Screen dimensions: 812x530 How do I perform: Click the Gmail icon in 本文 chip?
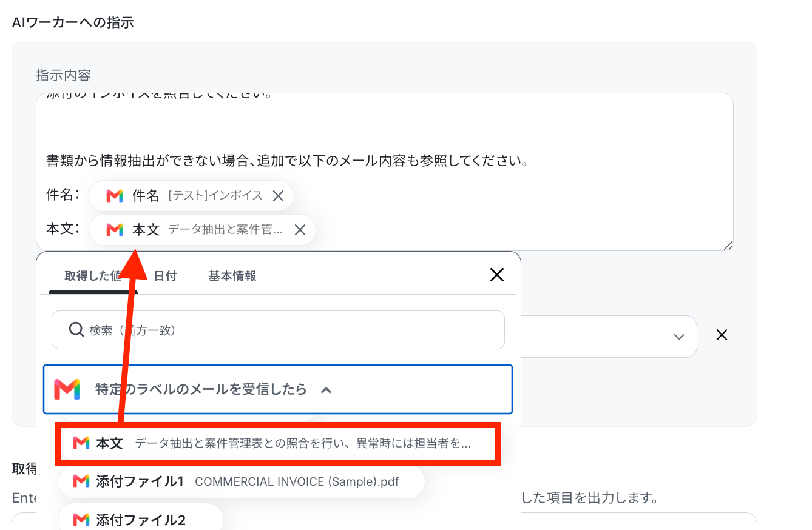pos(115,230)
